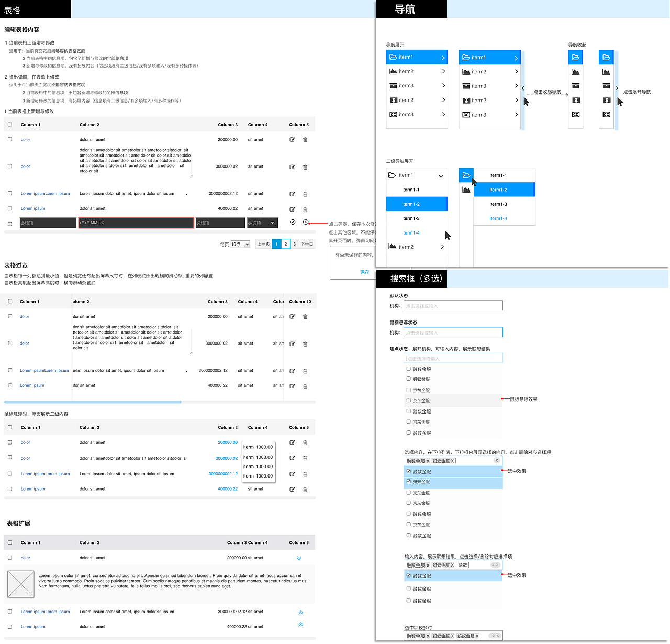
Task: Click edit icon of 400000.22 row in Column 10 table
Action: [292, 386]
